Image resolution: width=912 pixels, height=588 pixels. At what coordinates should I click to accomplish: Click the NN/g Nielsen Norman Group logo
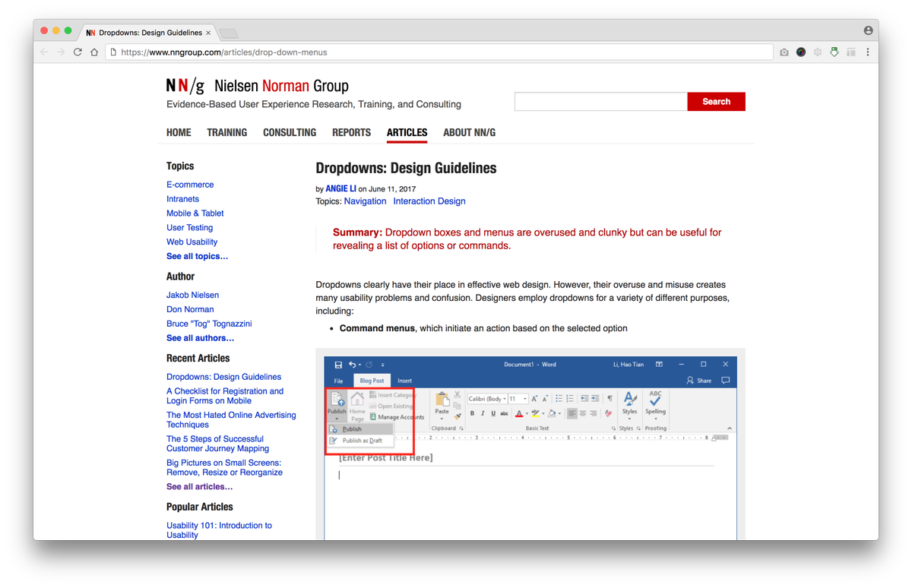258,86
